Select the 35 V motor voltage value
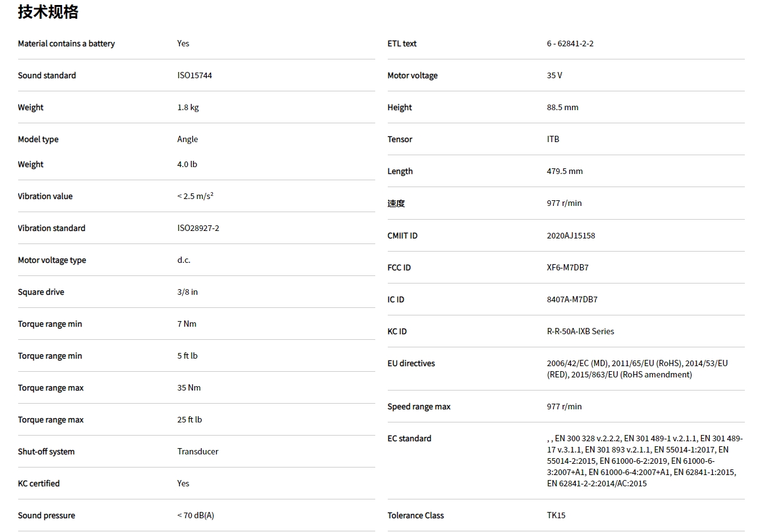This screenshot has height=532, width=758. 554,76
